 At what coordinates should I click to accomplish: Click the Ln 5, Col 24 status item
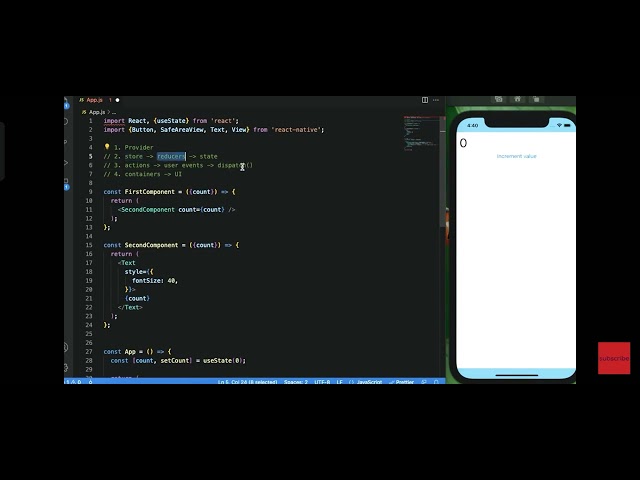click(247, 382)
